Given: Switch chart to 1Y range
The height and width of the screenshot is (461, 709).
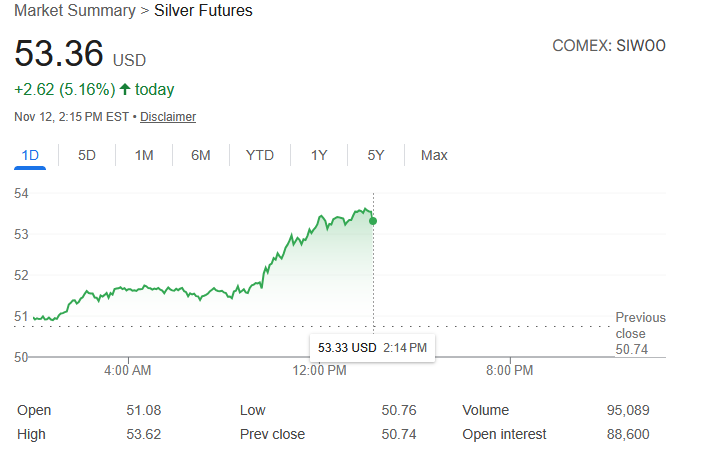Looking at the screenshot, I should [x=319, y=155].
